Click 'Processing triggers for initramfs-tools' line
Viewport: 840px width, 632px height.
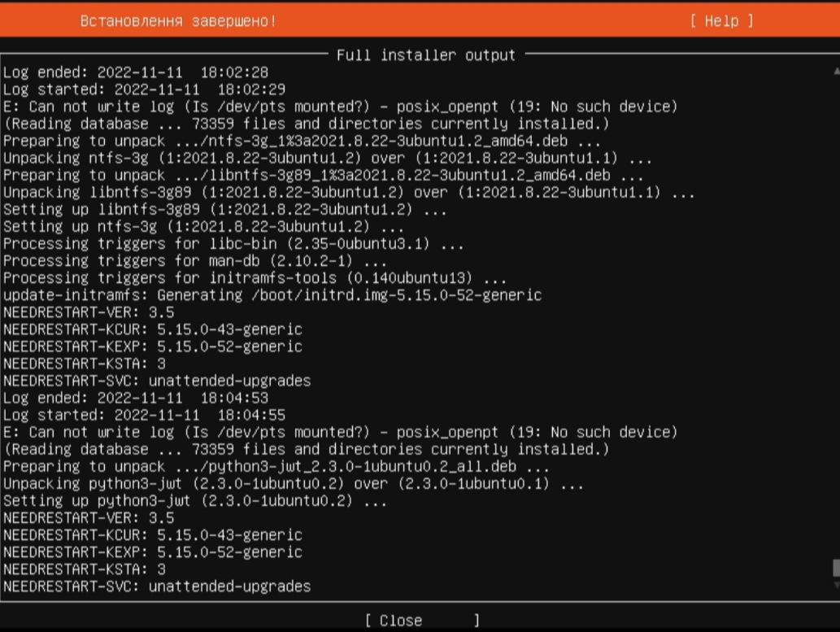coord(255,278)
